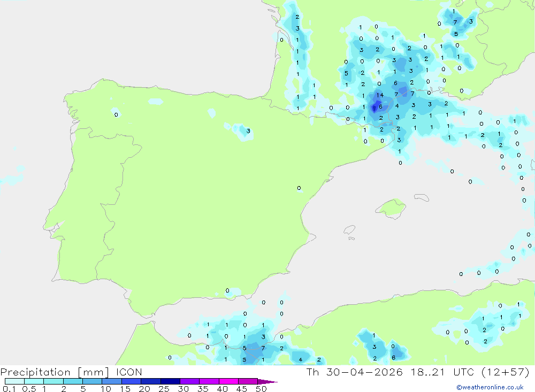
Task: Click the legend label "25"
Action: point(164,389)
